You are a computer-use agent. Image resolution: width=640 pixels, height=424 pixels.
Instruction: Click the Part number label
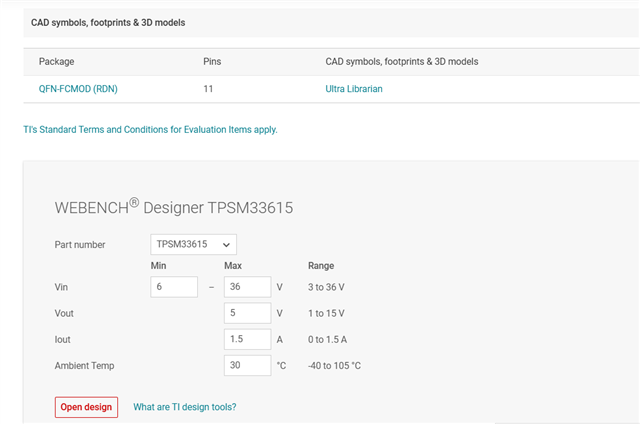pyautogui.click(x=80, y=245)
